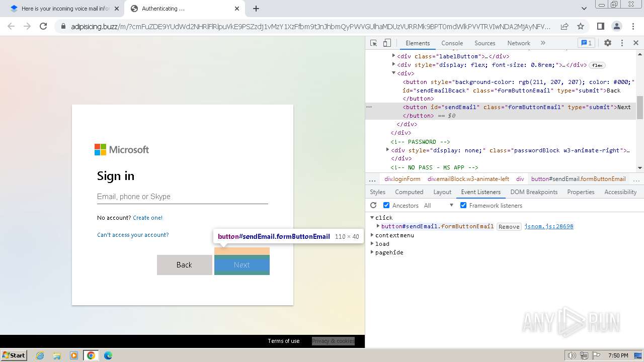Expand the display flex div node
This screenshot has width=644, height=362.
(394, 64)
